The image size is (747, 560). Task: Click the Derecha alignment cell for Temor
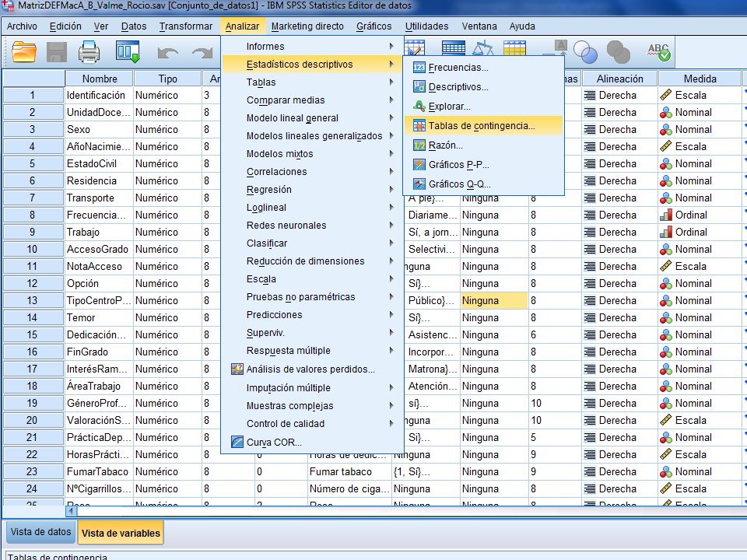pyautogui.click(x=620, y=317)
